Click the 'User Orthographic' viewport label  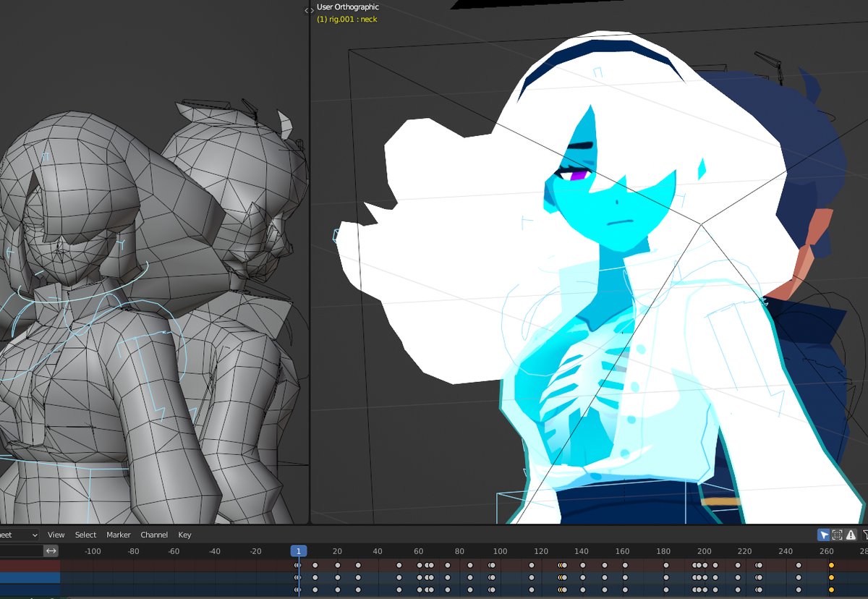348,7
